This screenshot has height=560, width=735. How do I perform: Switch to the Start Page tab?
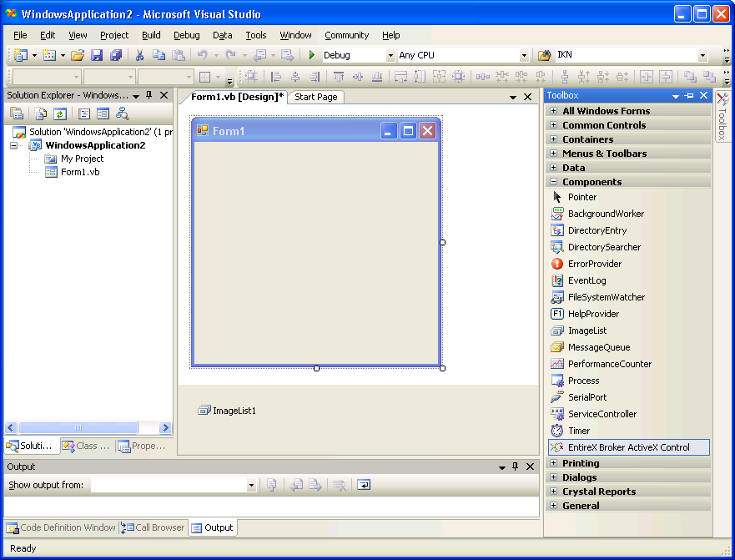coord(316,97)
